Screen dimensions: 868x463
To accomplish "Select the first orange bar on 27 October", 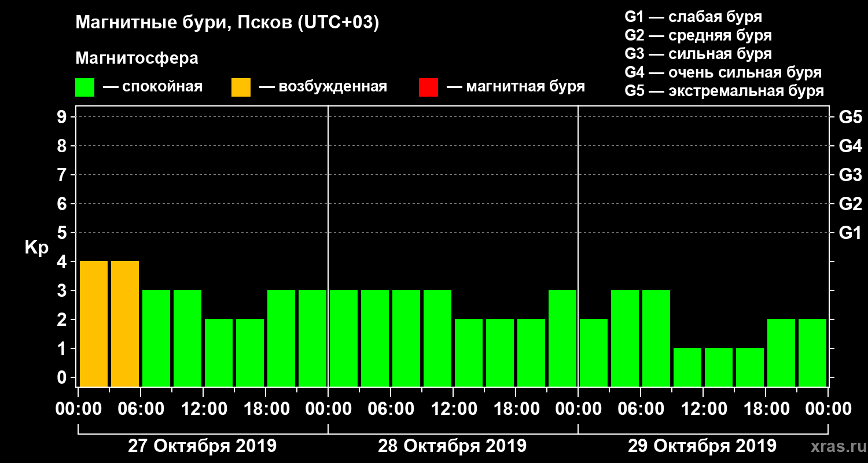I will pyautogui.click(x=94, y=324).
